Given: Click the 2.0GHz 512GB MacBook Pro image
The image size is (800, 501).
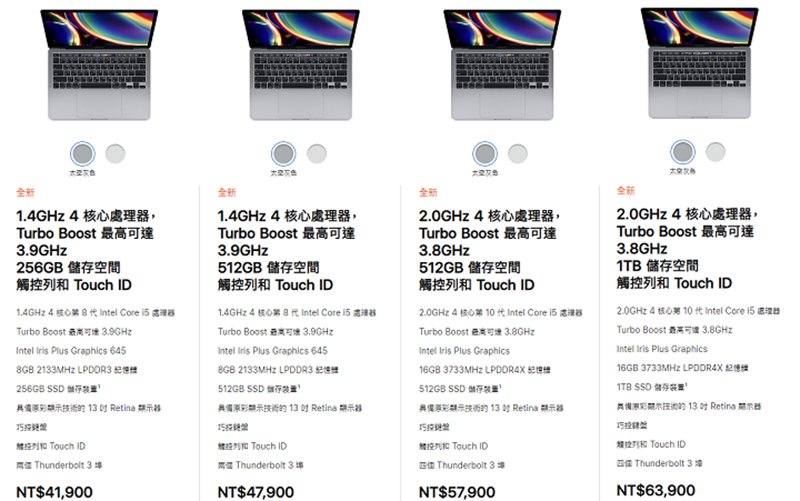Looking at the screenshot, I should pos(502,65).
